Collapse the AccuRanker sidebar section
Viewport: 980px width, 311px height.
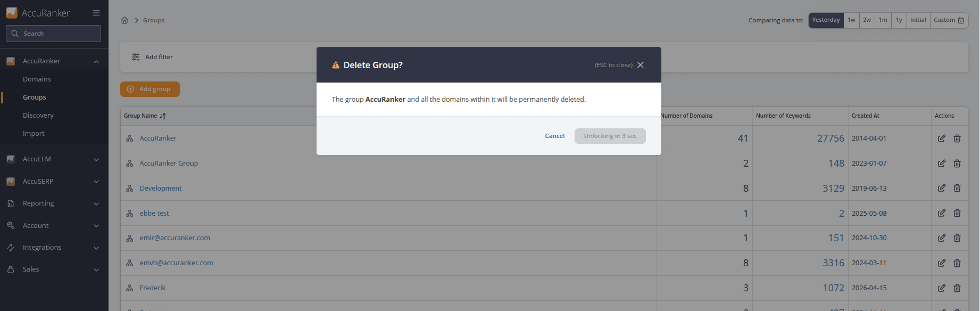pos(96,62)
